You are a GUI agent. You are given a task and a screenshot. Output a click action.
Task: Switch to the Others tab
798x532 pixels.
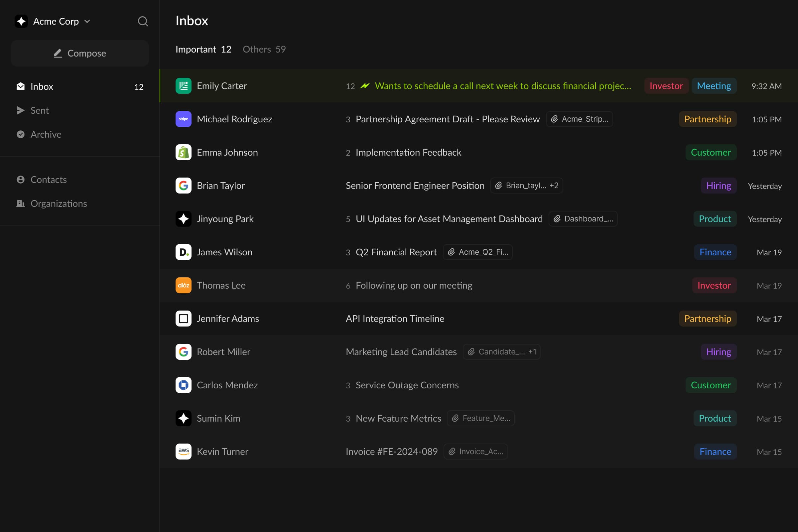tap(264, 49)
